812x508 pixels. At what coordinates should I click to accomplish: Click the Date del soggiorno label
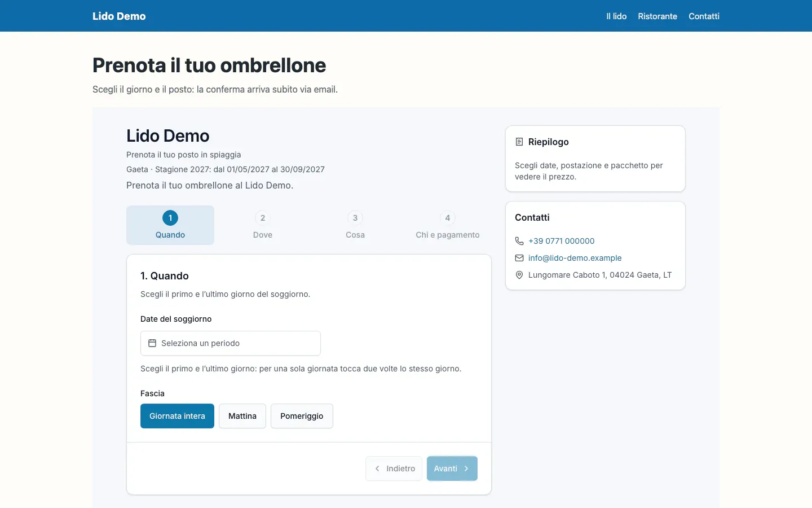(176, 319)
